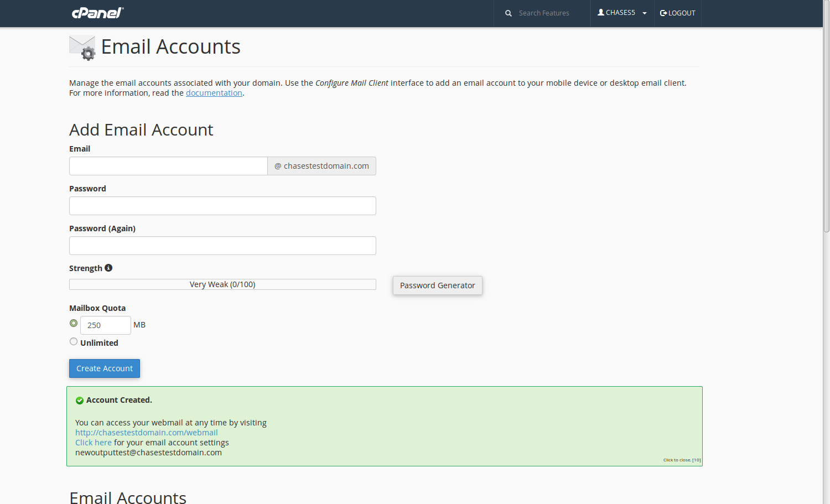Select the Unlimited mailbox quota option

pyautogui.click(x=74, y=342)
